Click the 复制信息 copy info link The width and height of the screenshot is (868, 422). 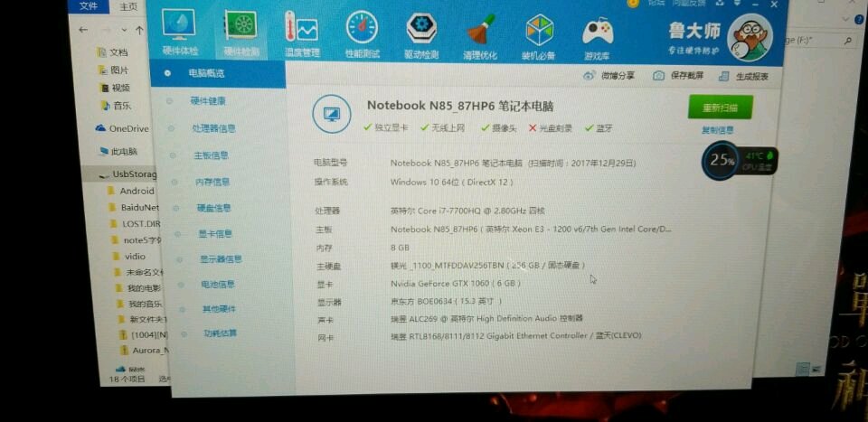[x=717, y=130]
